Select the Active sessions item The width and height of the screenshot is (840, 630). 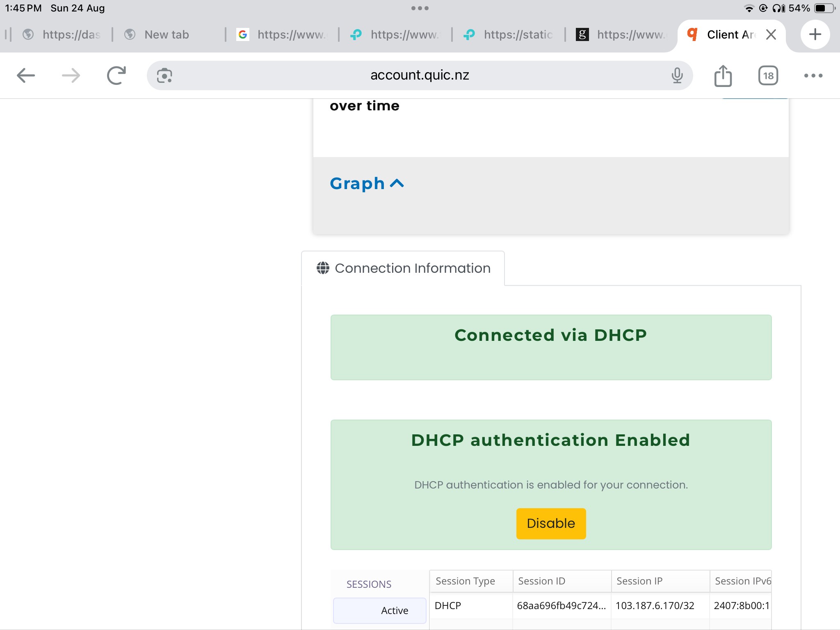pyautogui.click(x=380, y=610)
